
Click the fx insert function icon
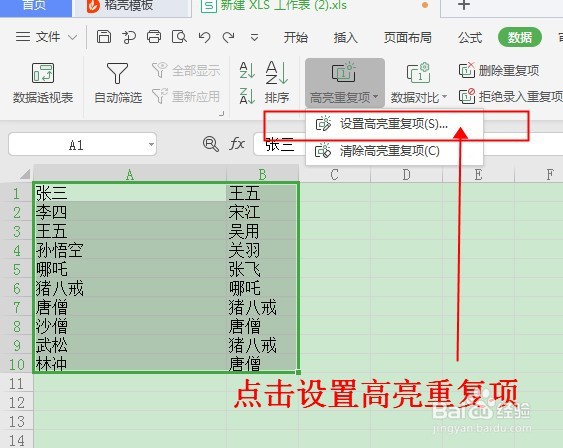(x=237, y=144)
